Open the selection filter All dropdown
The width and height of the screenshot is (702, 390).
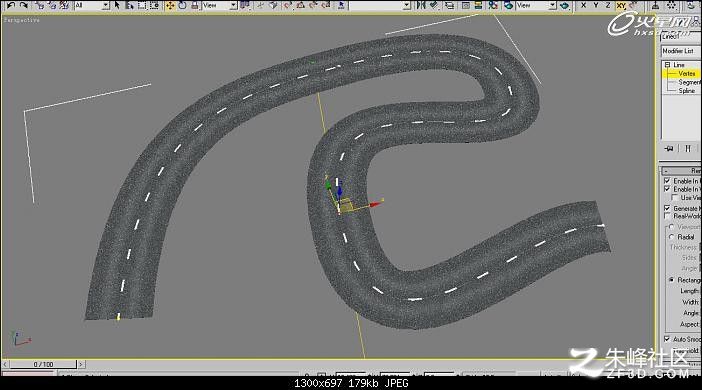(x=92, y=5)
